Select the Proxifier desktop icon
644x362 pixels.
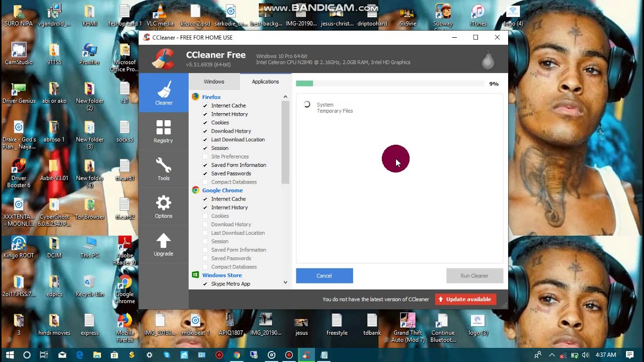click(x=90, y=54)
